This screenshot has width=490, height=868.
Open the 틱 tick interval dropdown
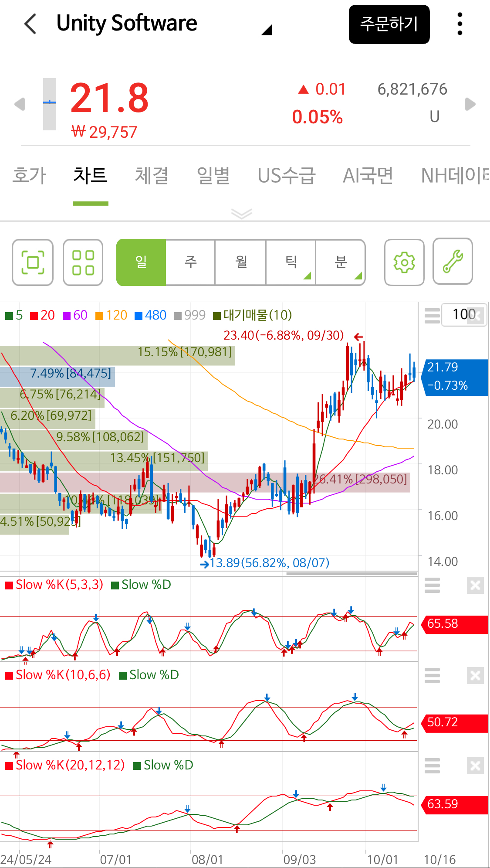pyautogui.click(x=291, y=262)
